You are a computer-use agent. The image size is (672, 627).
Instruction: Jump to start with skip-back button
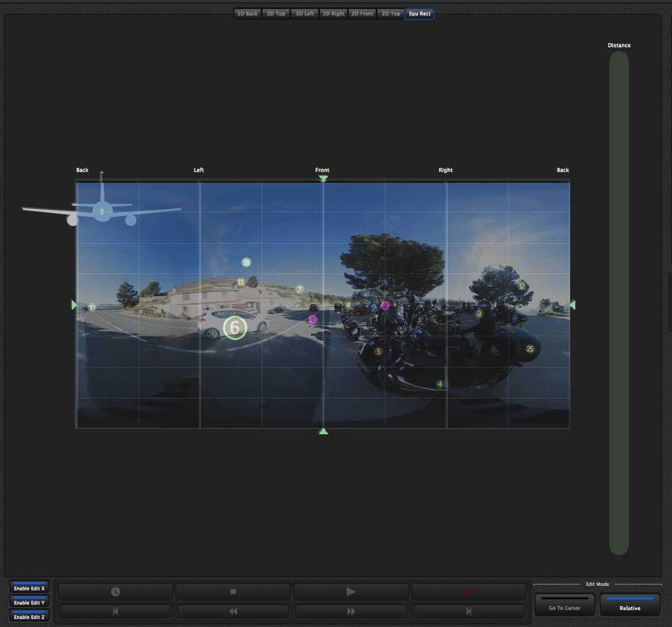pyautogui.click(x=116, y=611)
